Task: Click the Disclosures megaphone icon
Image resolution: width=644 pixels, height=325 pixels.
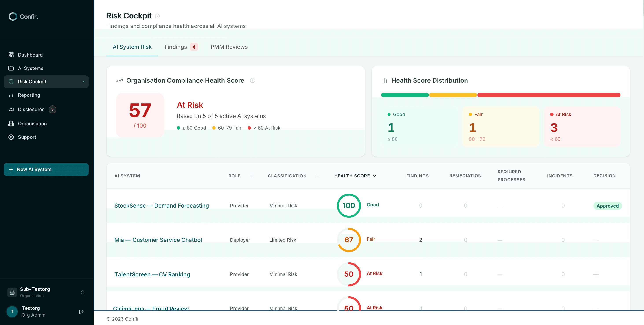Action: click(11, 110)
